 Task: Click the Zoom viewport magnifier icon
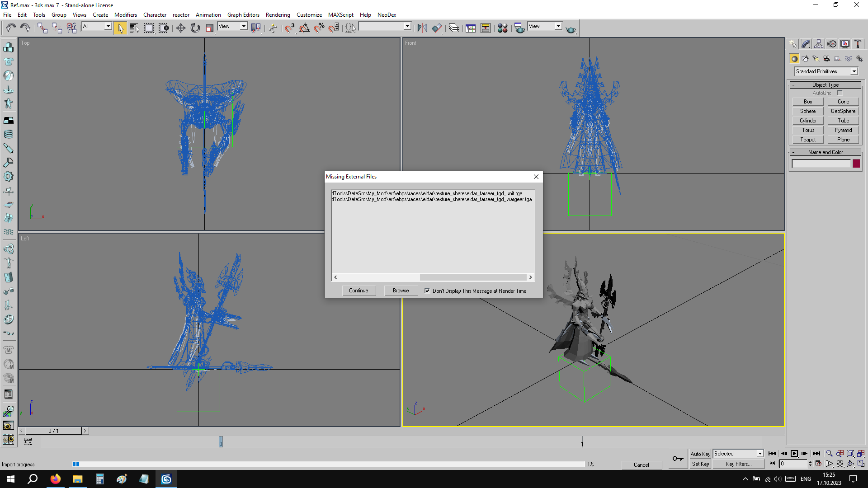pos(829,454)
